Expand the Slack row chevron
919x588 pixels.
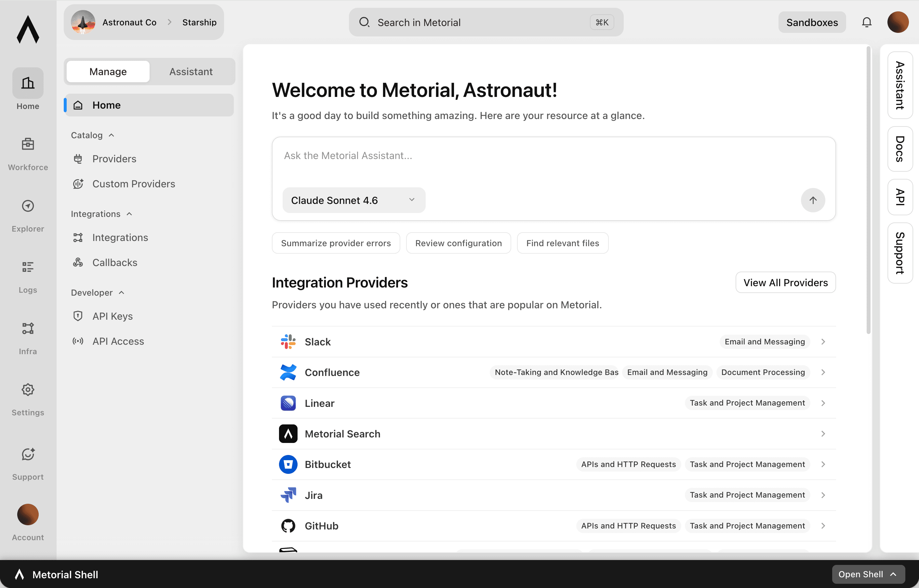(823, 342)
